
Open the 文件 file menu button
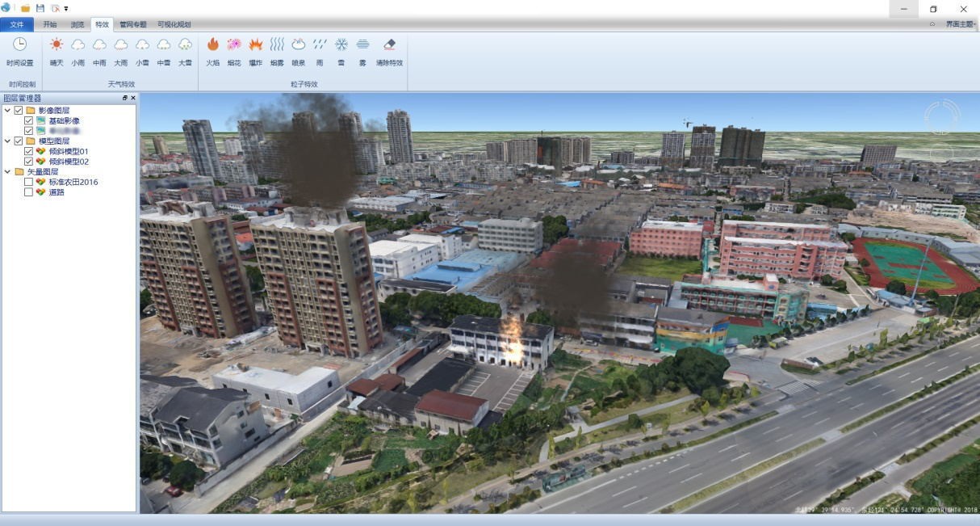17,24
